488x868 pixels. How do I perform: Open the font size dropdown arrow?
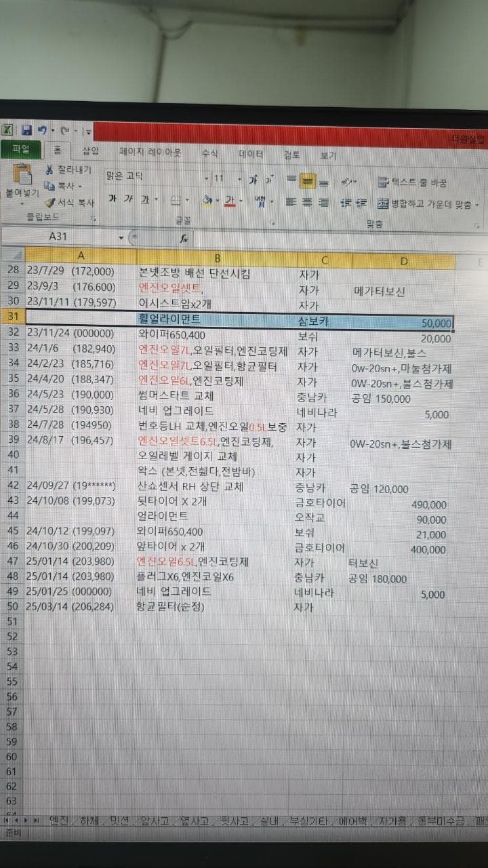pyautogui.click(x=239, y=179)
